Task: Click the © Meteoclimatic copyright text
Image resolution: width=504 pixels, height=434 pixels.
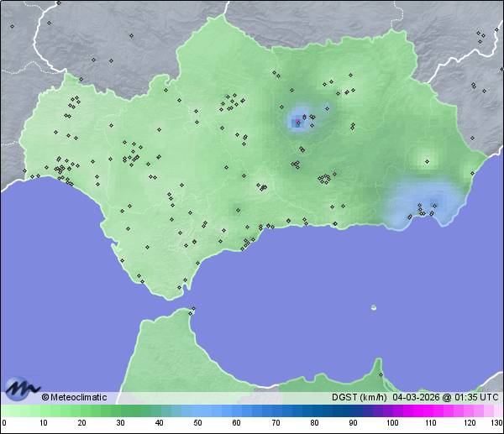Action: tap(74, 397)
